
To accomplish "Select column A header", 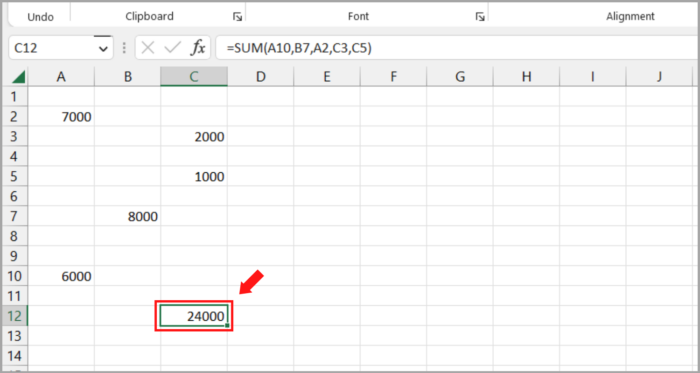I will click(x=61, y=77).
